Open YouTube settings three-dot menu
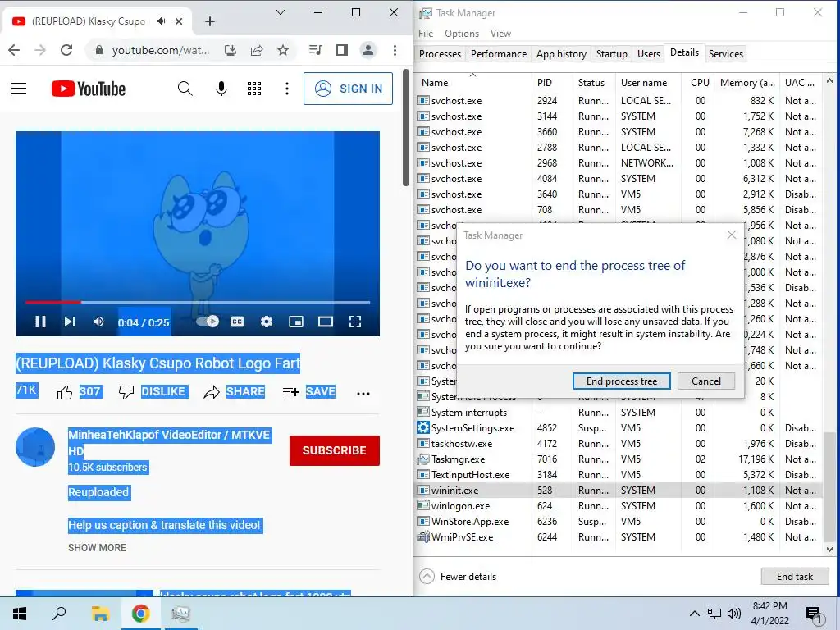This screenshot has width=840, height=630. tap(287, 89)
